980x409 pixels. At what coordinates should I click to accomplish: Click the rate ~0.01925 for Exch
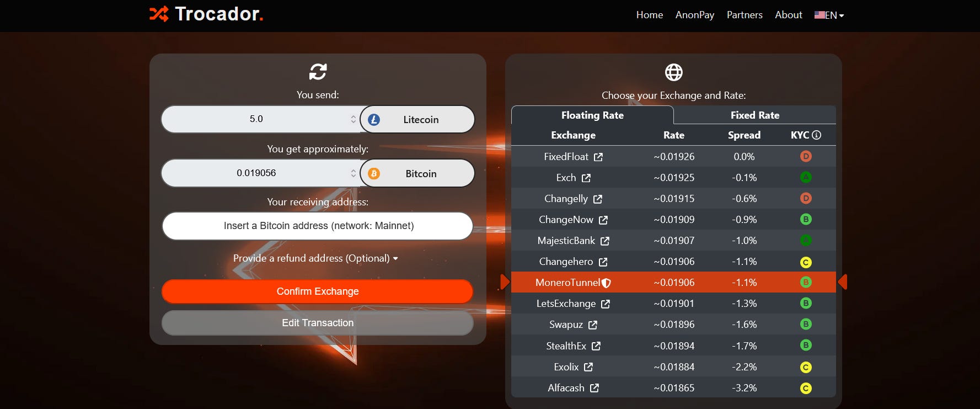pos(674,178)
